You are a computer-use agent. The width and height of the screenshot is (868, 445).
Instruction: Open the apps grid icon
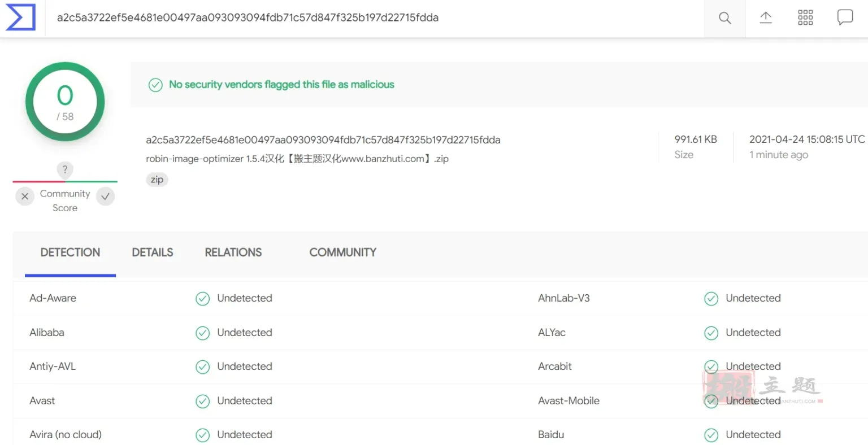pos(805,18)
